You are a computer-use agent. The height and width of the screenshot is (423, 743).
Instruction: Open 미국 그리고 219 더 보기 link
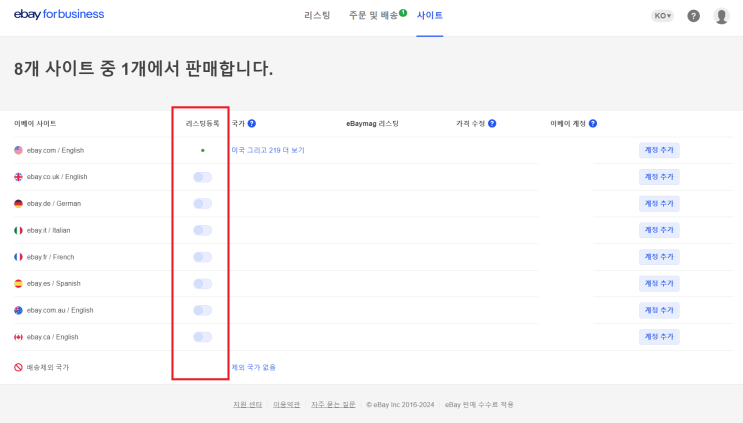268,150
